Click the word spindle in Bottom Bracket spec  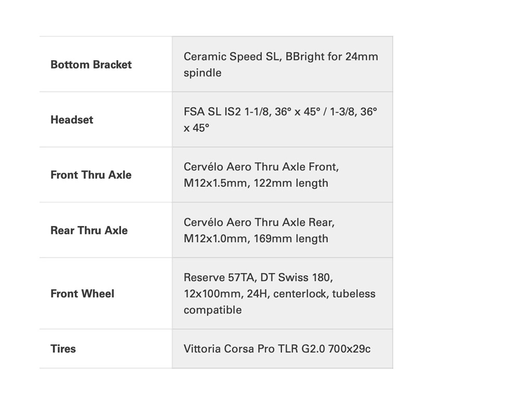pos(202,73)
